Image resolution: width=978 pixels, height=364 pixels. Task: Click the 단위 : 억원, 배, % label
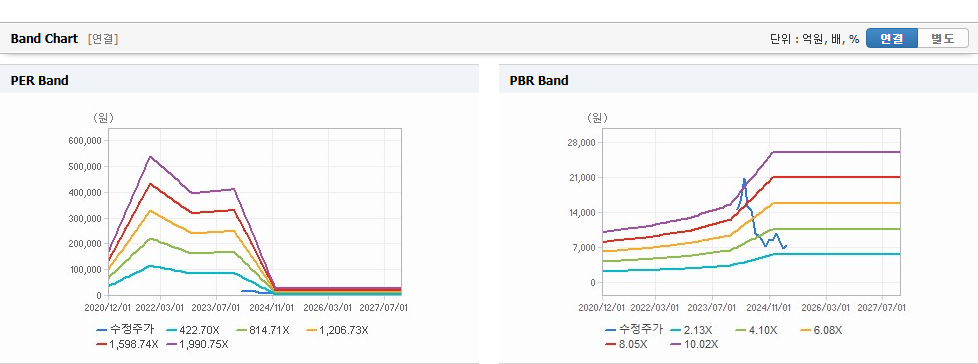pyautogui.click(x=814, y=39)
